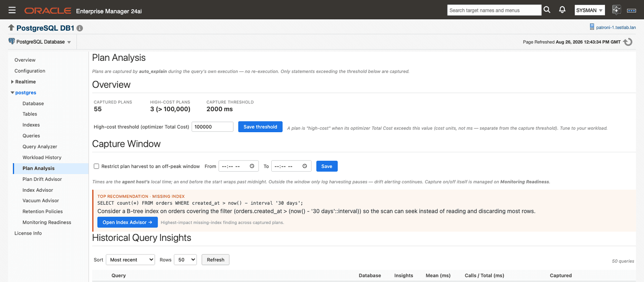Click the high-cost threshold input field
The width and height of the screenshot is (644, 282).
tap(213, 127)
